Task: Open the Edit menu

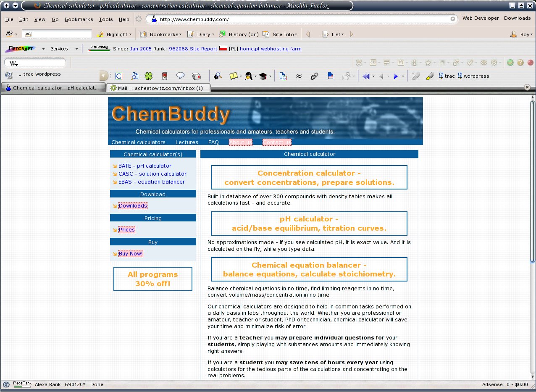Action: [24, 19]
